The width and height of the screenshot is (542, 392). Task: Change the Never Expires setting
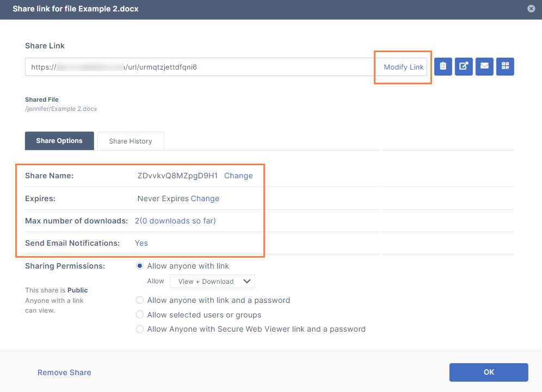point(205,198)
